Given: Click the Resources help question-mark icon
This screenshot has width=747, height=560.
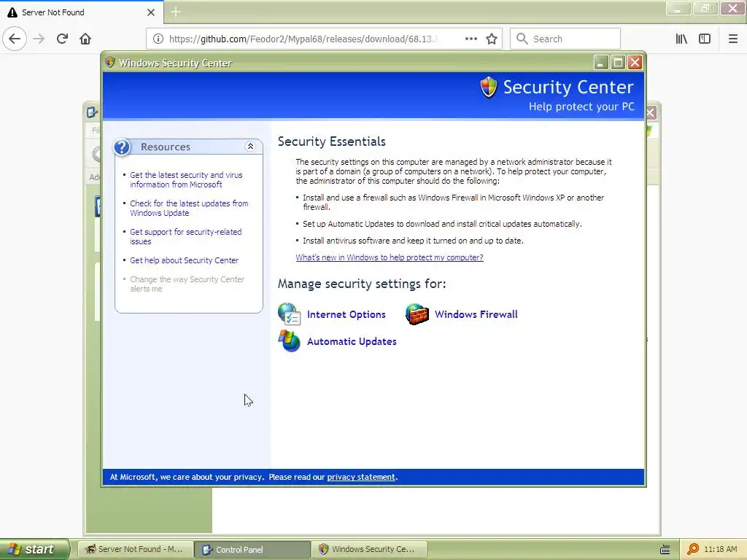Looking at the screenshot, I should click(122, 147).
